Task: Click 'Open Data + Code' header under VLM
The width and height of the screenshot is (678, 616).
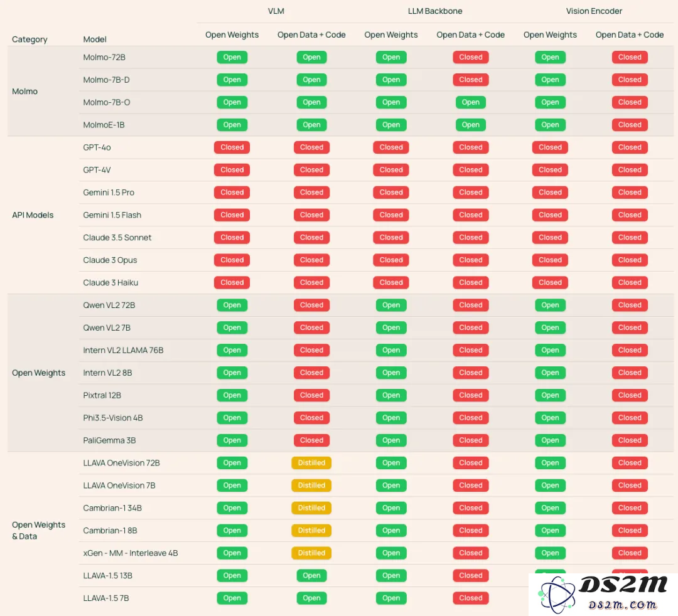Action: pyautogui.click(x=311, y=35)
